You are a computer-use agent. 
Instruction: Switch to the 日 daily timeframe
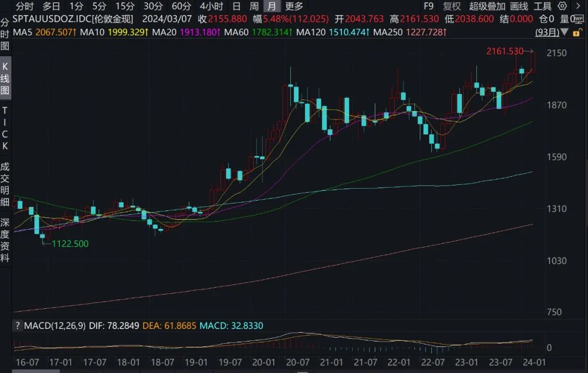[x=236, y=7]
